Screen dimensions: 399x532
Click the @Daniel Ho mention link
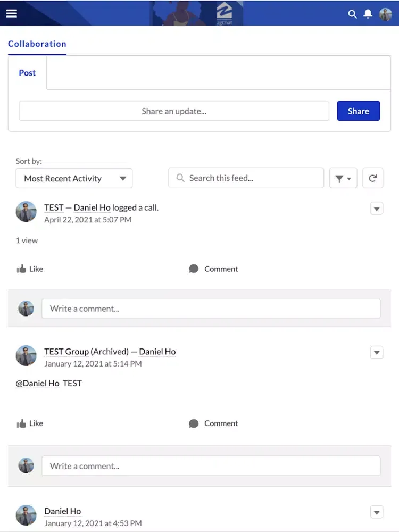pyautogui.click(x=38, y=383)
